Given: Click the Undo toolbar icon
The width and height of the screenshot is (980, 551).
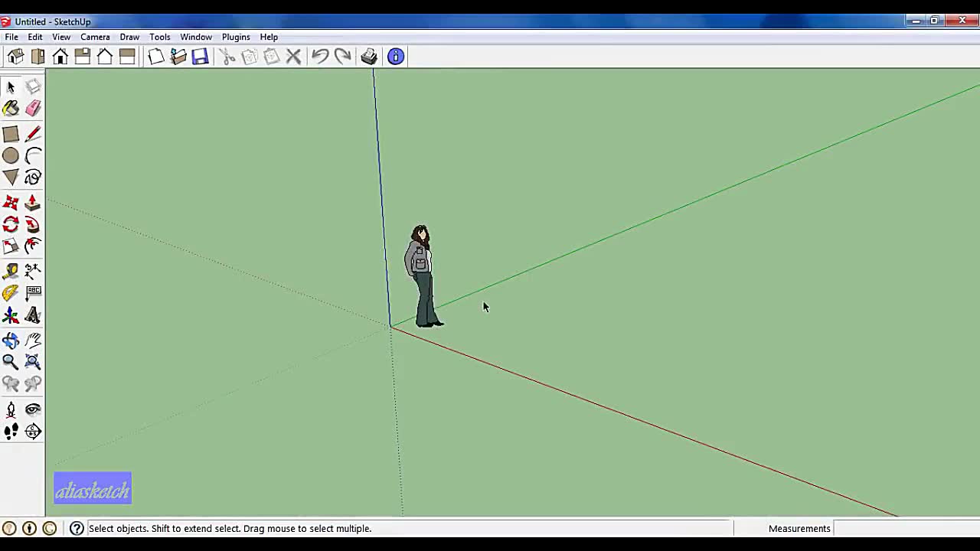Looking at the screenshot, I should point(320,56).
